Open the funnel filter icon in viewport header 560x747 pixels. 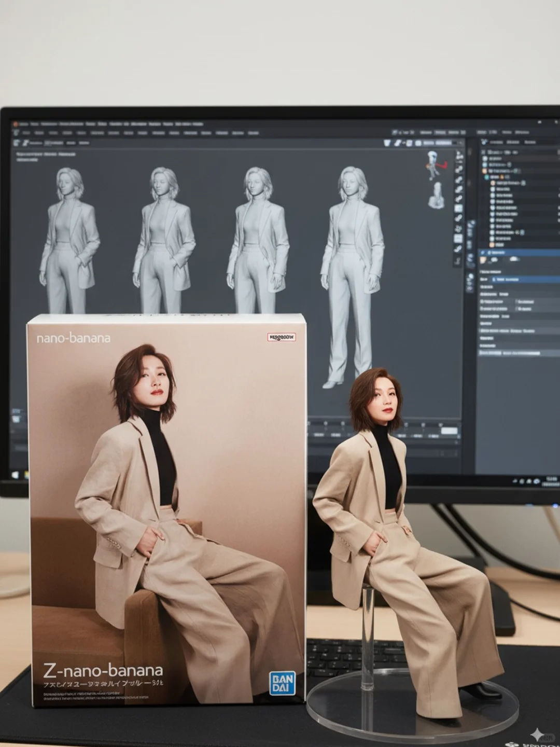click(387, 143)
